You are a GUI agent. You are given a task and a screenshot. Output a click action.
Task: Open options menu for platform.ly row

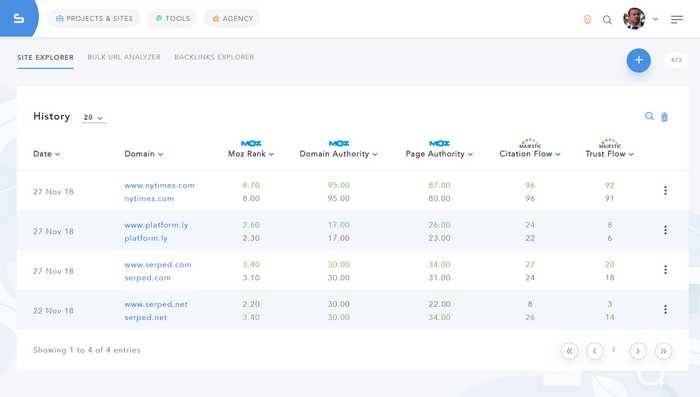point(665,230)
